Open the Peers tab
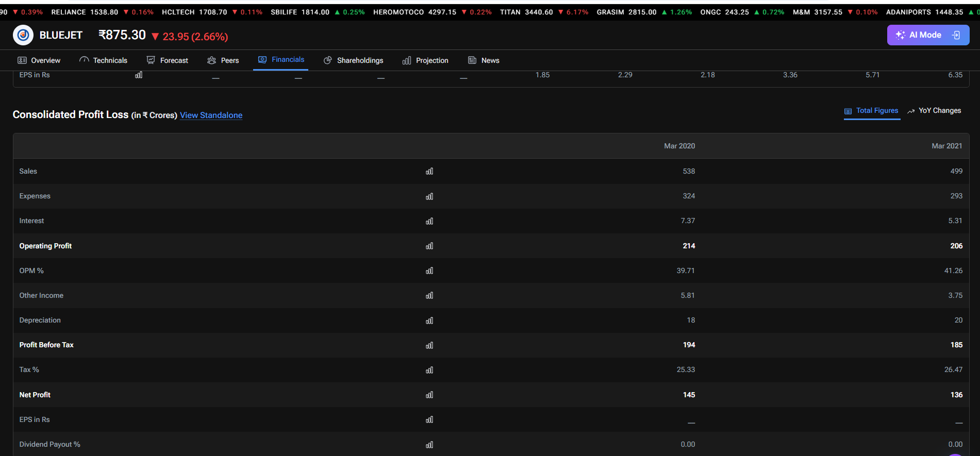Image resolution: width=980 pixels, height=456 pixels. 223,60
